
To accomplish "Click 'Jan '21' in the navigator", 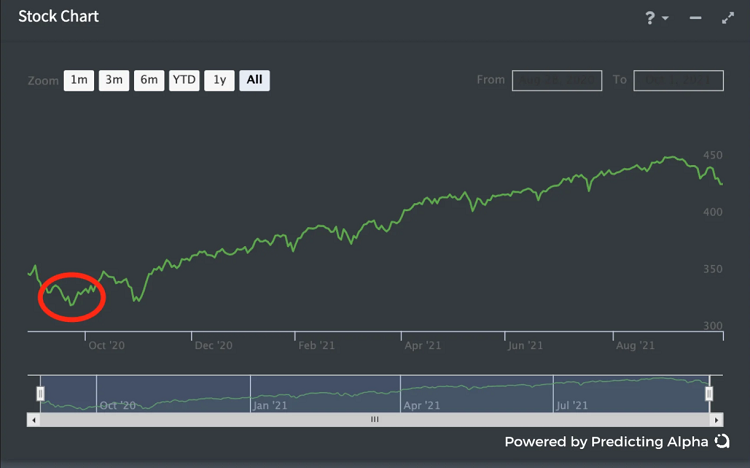I will pyautogui.click(x=270, y=405).
